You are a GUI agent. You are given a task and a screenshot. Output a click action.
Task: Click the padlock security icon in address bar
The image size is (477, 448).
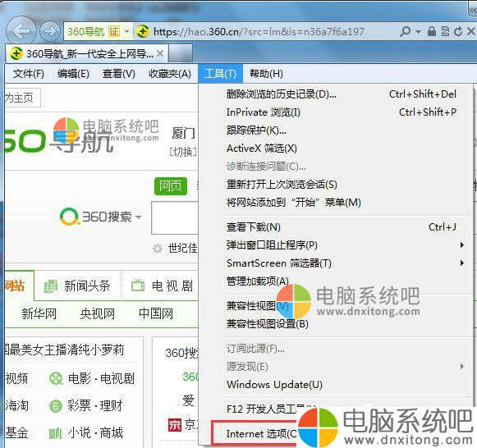tap(431, 31)
